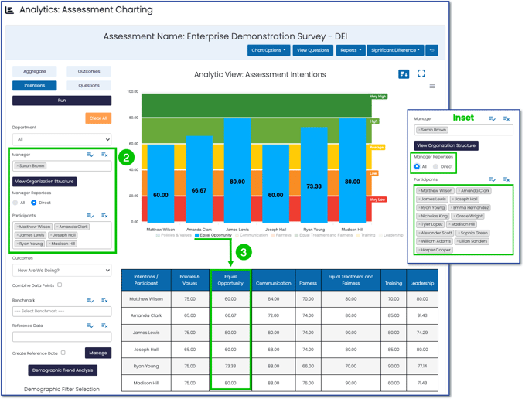
Task: Clear manager selection icon in left panel
Action: 104,155
